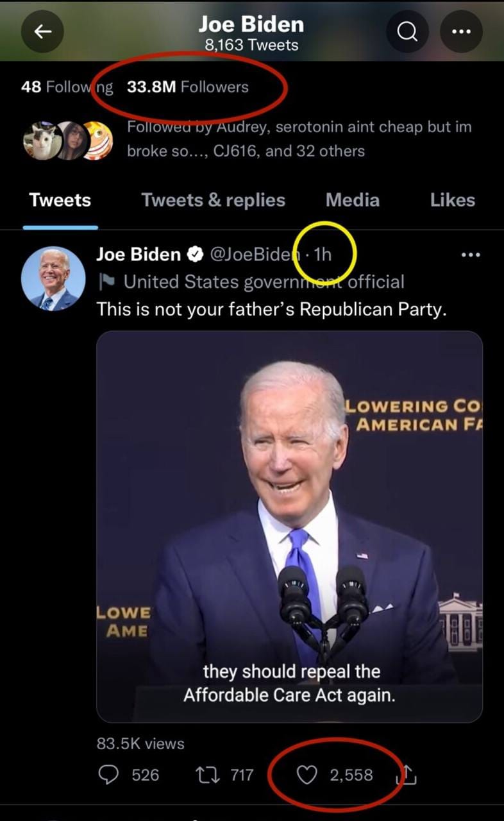Tap Joe Biden's tweet profile picture
504x821 pixels.
(x=53, y=278)
